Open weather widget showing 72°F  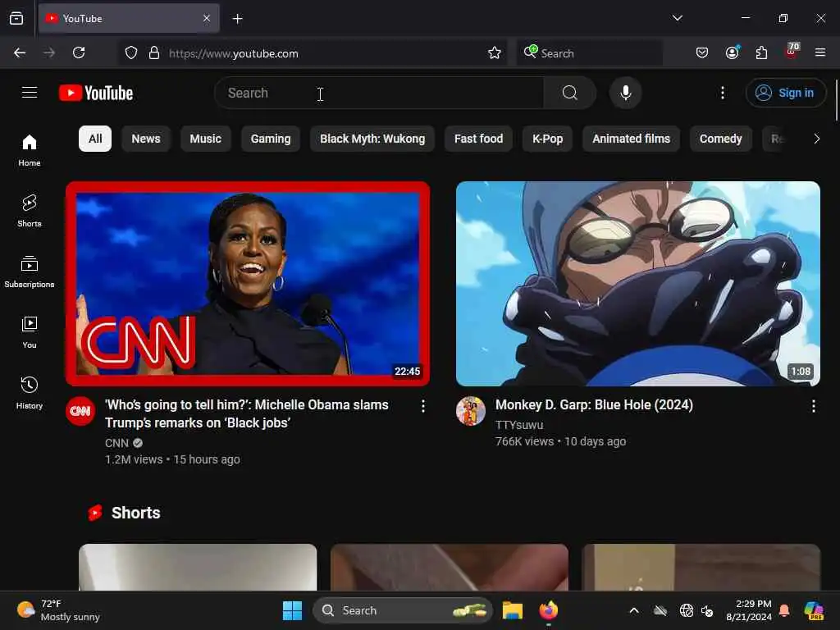click(x=59, y=610)
